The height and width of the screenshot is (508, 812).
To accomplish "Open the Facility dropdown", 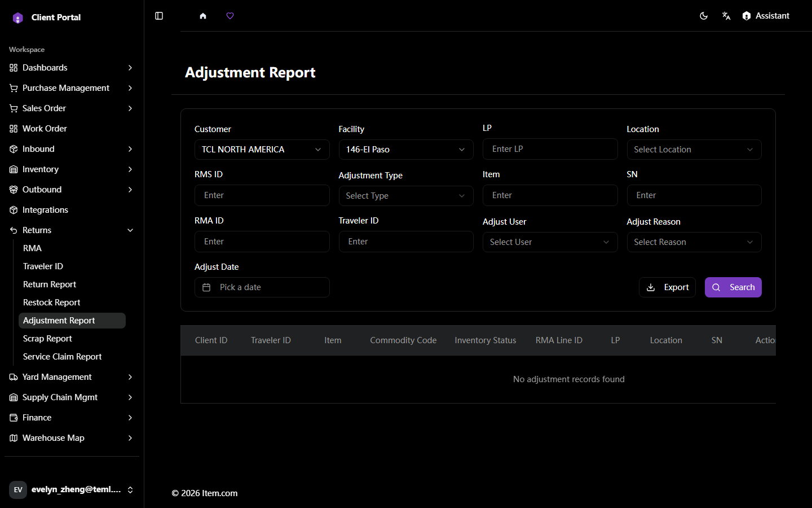I will [x=406, y=150].
